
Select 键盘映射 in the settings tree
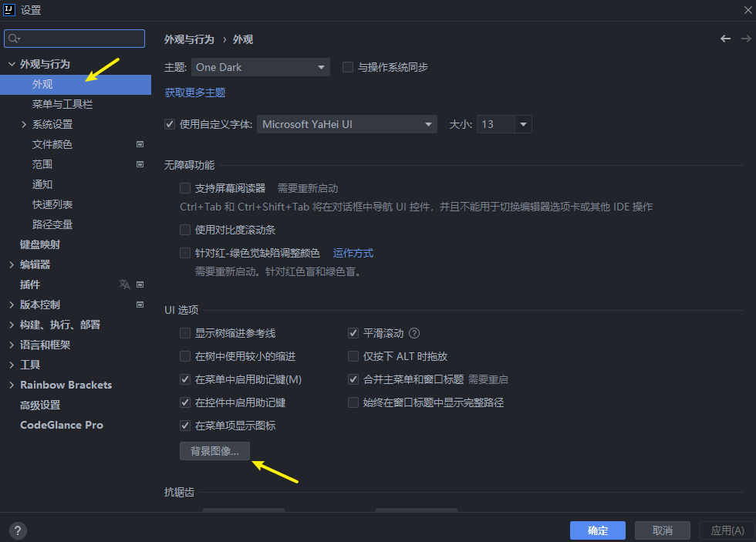click(40, 244)
